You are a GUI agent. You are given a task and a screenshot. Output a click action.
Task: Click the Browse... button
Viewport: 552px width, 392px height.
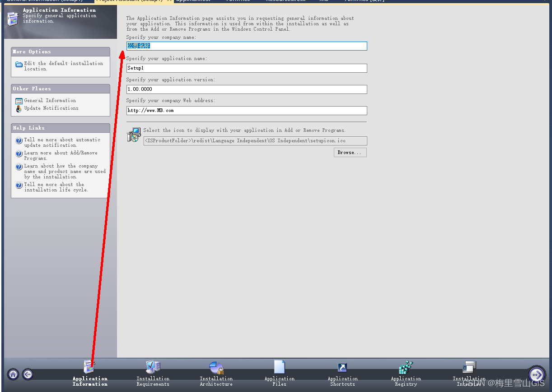coord(350,153)
